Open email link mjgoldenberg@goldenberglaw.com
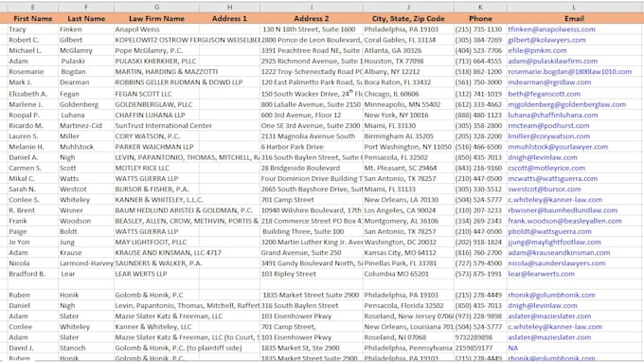The height and width of the screenshot is (362, 644). coord(566,104)
